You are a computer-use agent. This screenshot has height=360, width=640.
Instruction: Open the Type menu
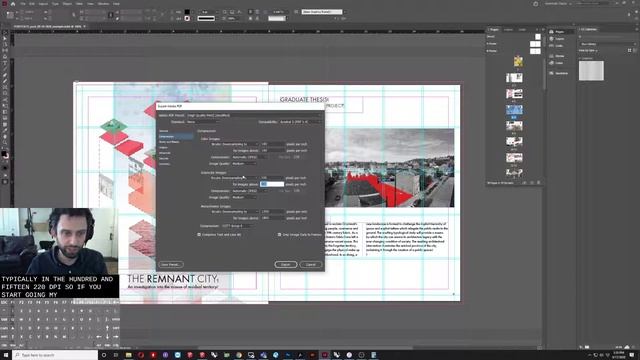point(55,4)
